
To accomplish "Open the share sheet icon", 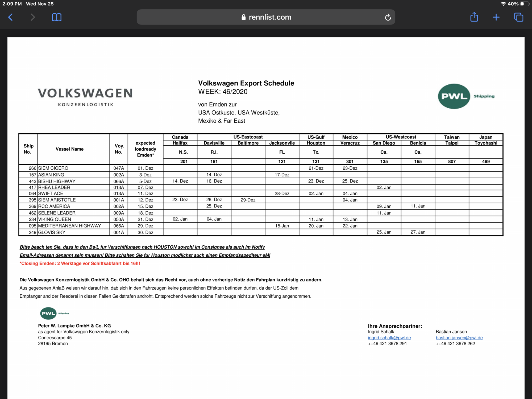I will 474,17.
